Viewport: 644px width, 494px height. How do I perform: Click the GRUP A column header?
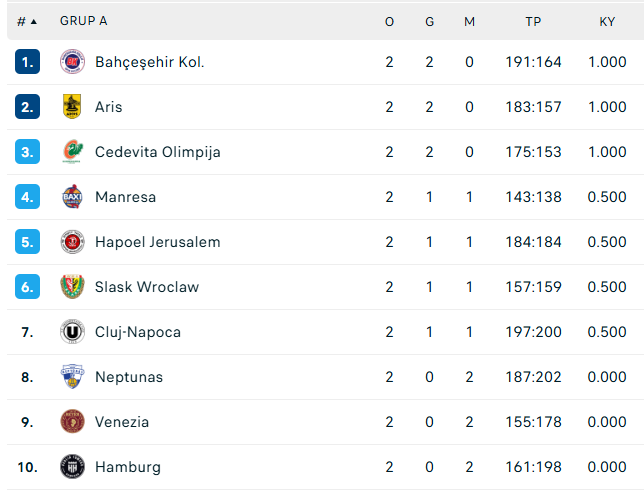pos(84,21)
